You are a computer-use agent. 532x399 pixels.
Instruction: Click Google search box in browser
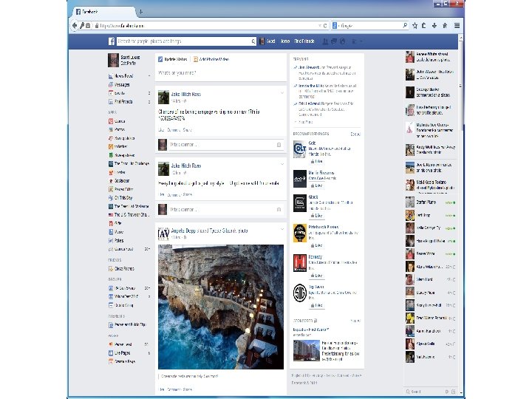tap(370, 26)
